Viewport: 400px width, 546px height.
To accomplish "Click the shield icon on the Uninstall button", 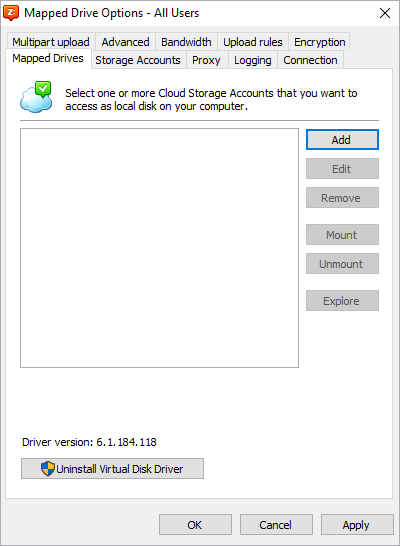I will coord(48,469).
